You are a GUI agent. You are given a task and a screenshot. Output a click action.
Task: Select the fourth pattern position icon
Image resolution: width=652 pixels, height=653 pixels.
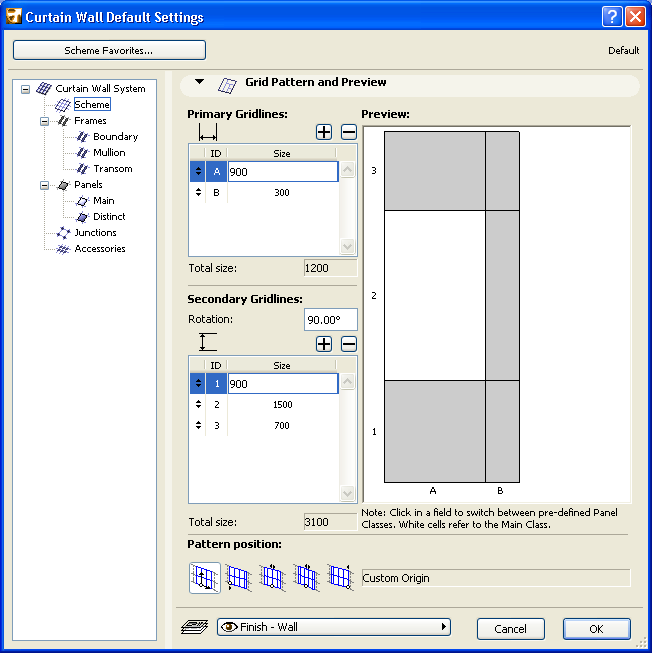pyautogui.click(x=306, y=578)
